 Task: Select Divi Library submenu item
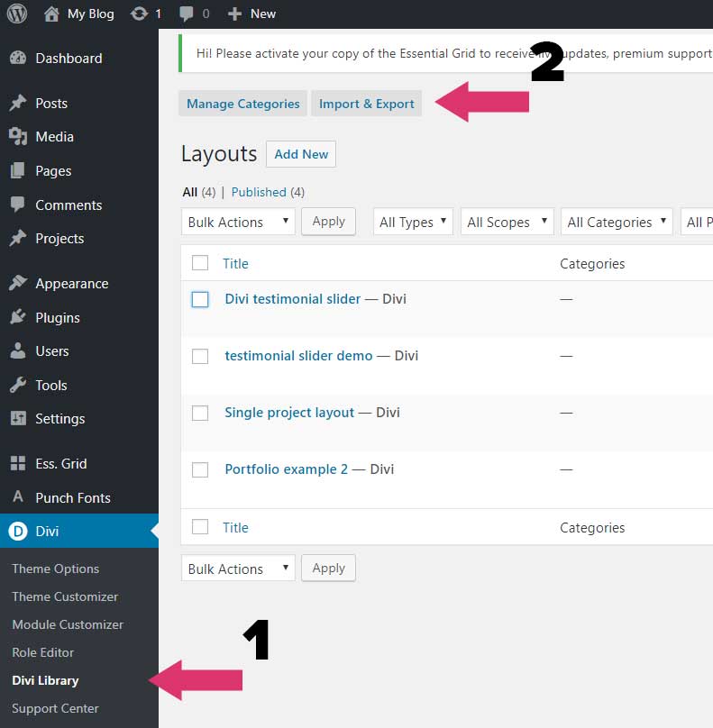(x=45, y=680)
